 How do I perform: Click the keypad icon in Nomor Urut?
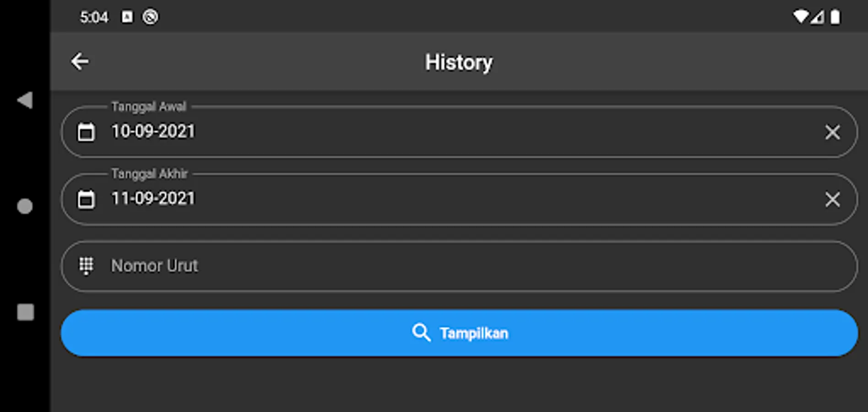click(86, 266)
